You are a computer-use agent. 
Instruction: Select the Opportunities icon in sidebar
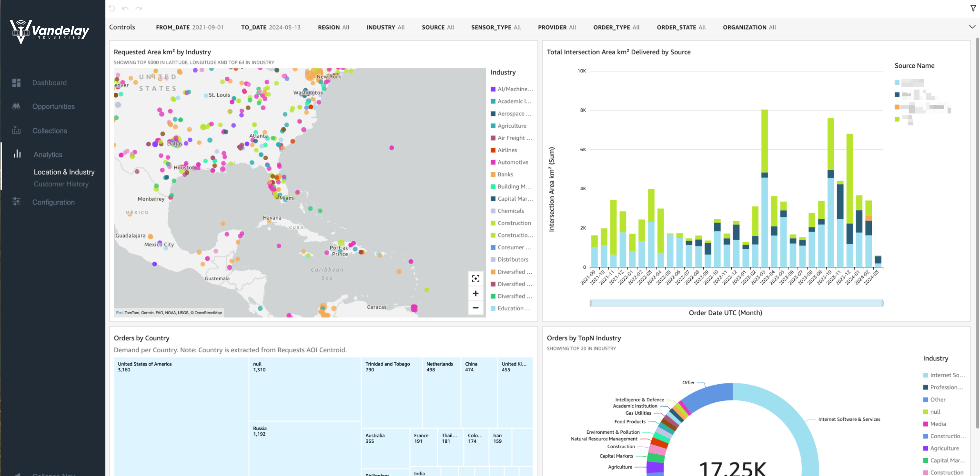pos(16,106)
